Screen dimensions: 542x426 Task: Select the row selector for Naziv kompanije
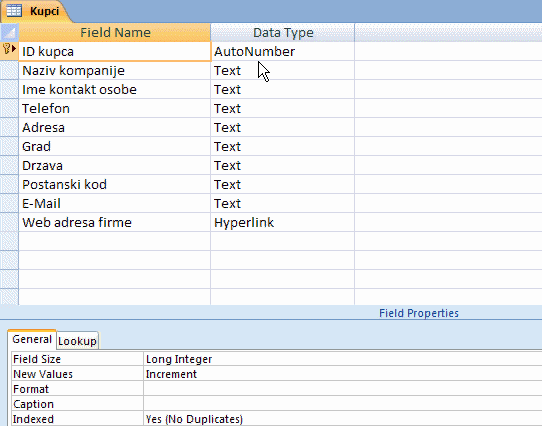pos(9,71)
